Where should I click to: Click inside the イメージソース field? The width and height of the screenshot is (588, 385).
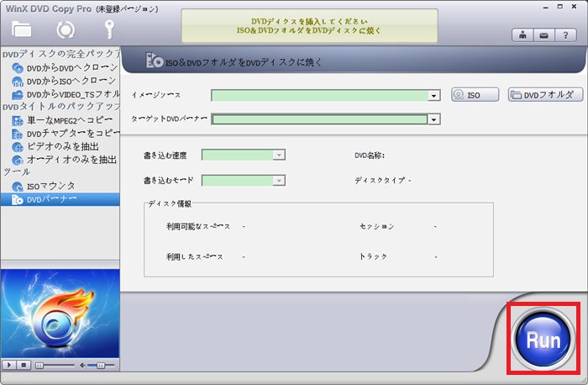point(319,96)
